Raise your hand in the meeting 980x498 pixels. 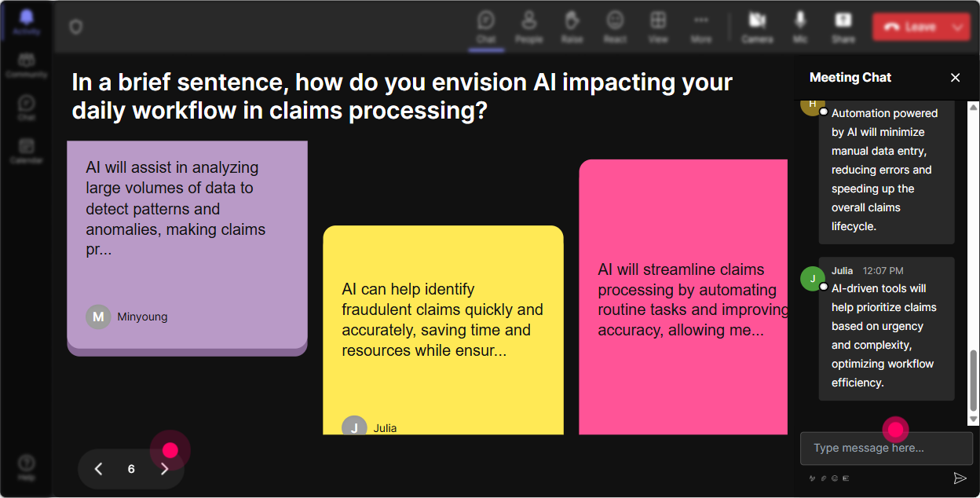tap(572, 27)
